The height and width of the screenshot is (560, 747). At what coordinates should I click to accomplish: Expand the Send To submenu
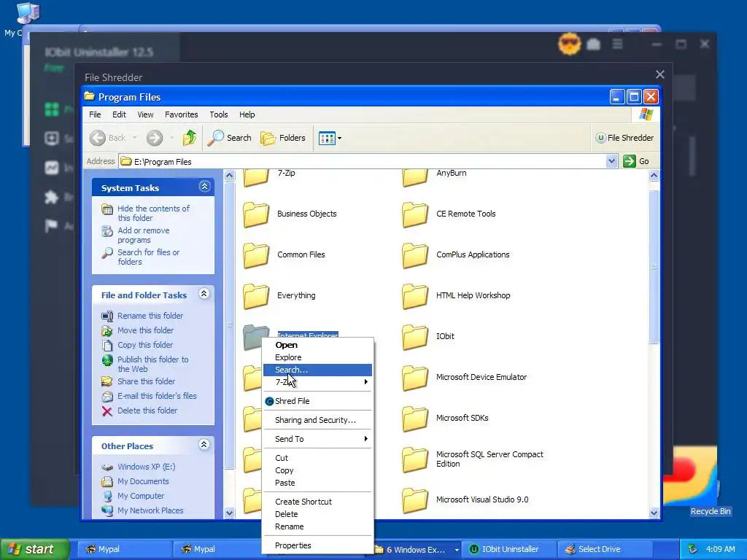click(317, 439)
